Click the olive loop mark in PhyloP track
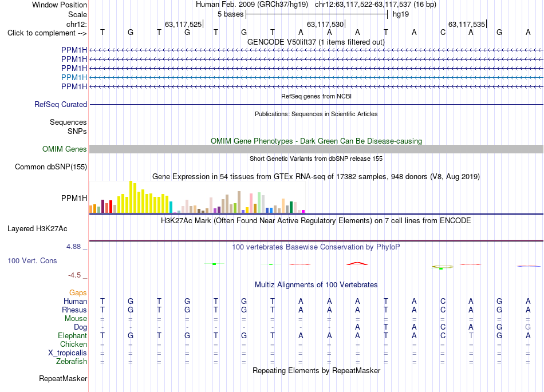This screenshot has height=392, width=544. click(443, 267)
